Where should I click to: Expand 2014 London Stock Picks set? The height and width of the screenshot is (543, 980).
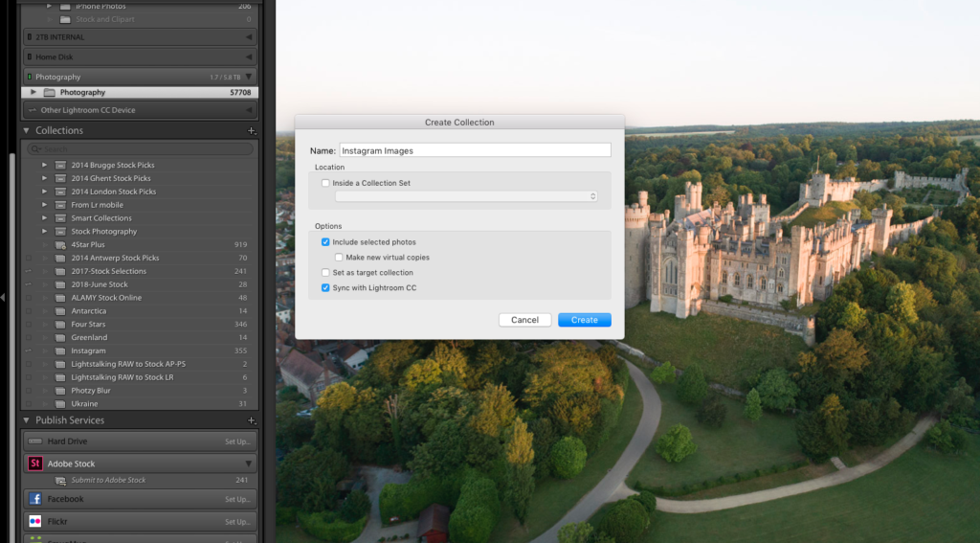pos(44,192)
